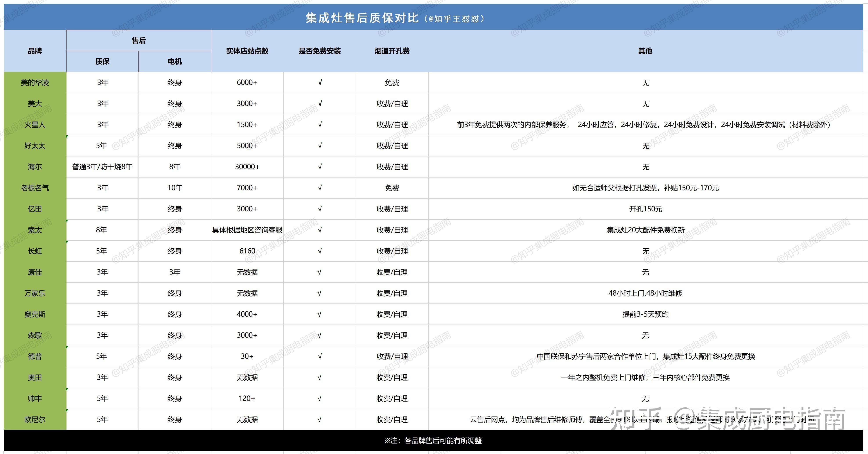
Task: Select the '是否免费安装' column header
Action: click(319, 51)
